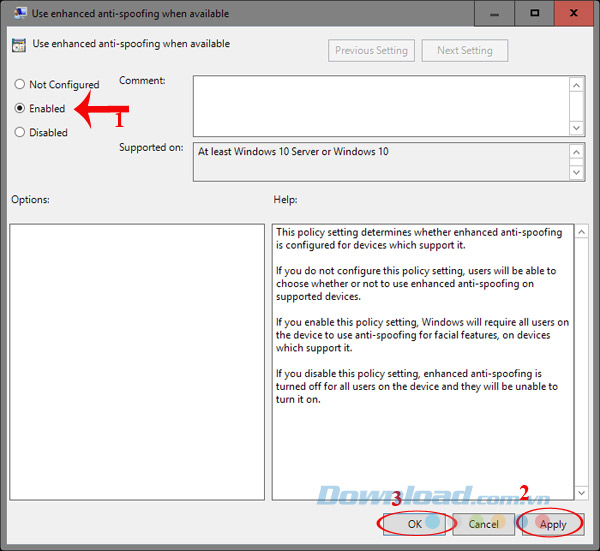Screen dimensions: 600x551
Task: Click inside the Comment text box
Action: 381,106
